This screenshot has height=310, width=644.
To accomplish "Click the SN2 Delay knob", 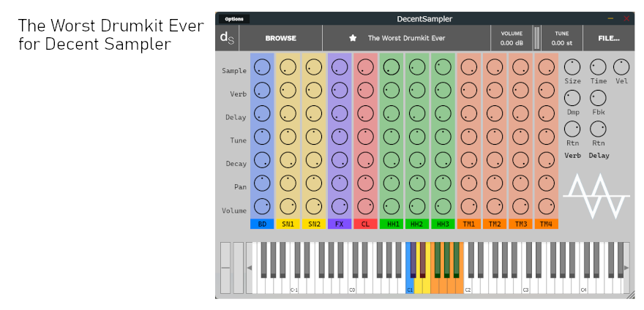I will coord(314,113).
